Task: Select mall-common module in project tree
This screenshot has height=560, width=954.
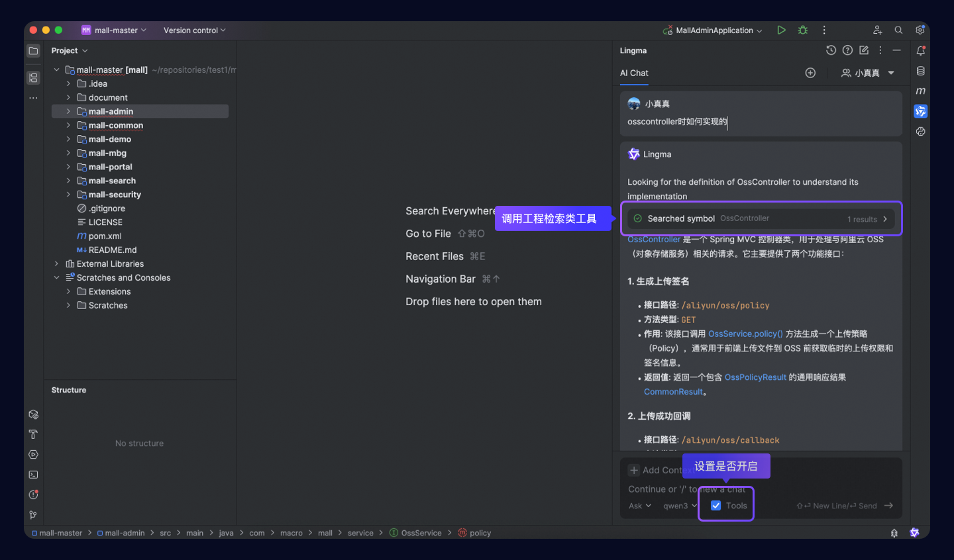Action: [116, 125]
